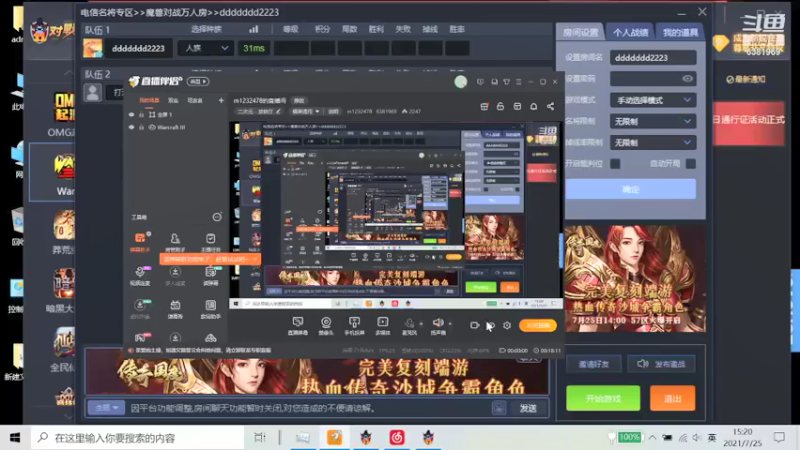The image size is (800, 450).
Task: Toggle the 画面 pill switch beside streaming logo
Action: [198, 82]
